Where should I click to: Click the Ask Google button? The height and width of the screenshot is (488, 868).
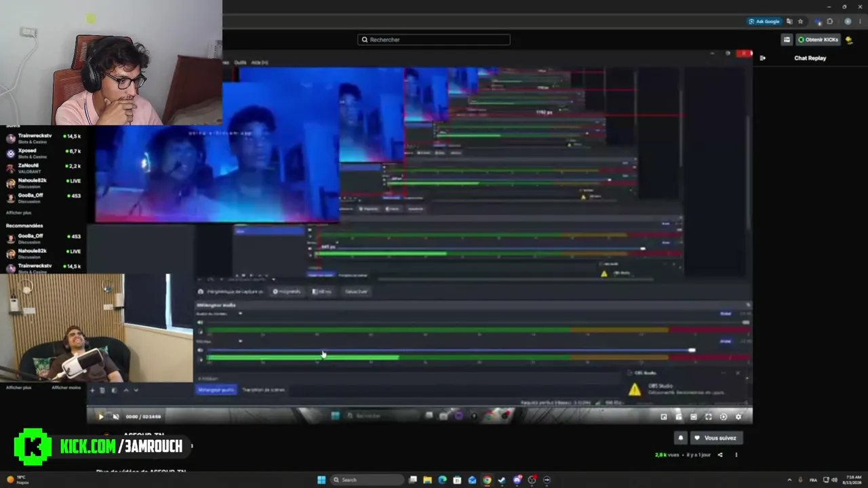(x=764, y=22)
